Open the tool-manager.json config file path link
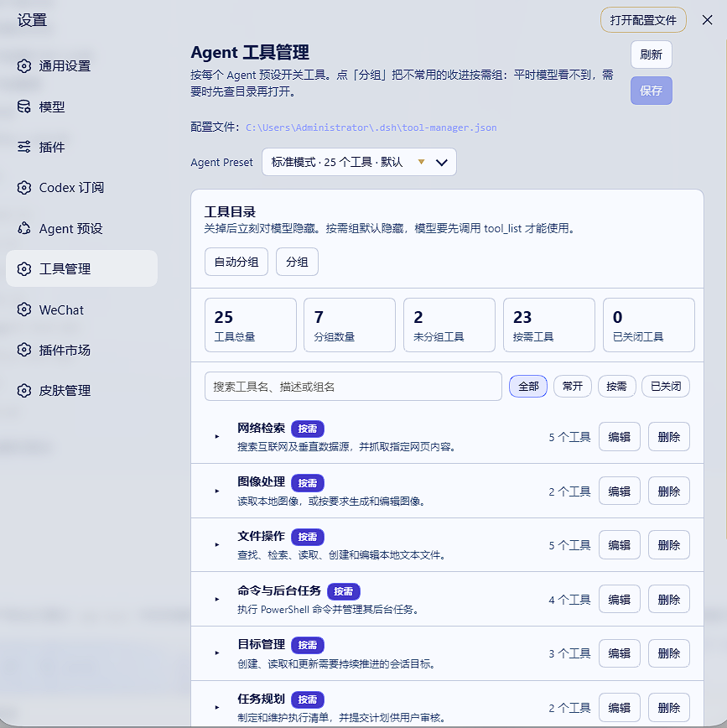Image resolution: width=727 pixels, height=728 pixels. point(371,127)
